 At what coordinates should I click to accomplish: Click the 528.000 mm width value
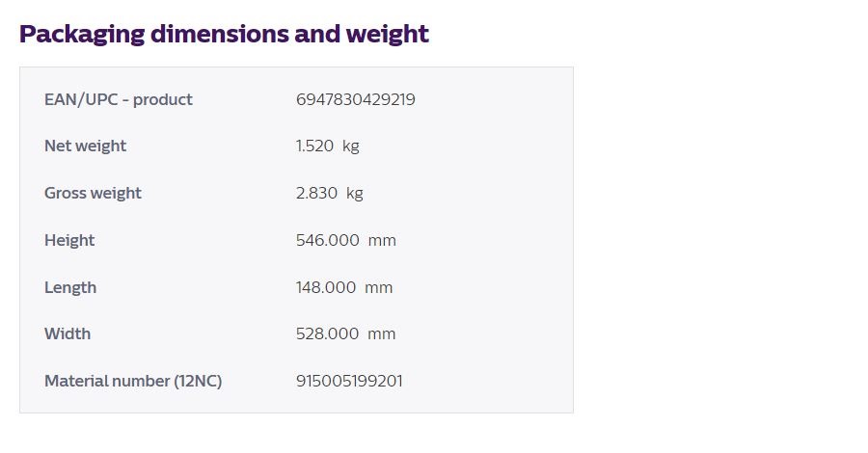click(345, 334)
